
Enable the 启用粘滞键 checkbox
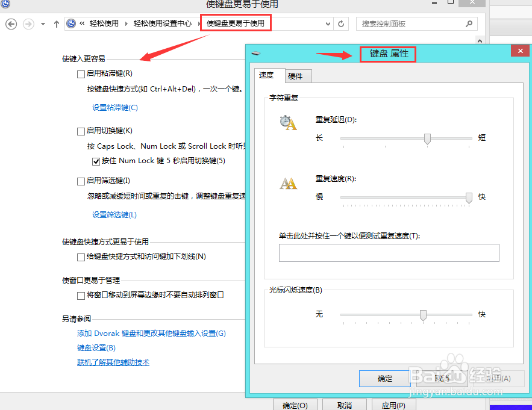tap(80, 73)
